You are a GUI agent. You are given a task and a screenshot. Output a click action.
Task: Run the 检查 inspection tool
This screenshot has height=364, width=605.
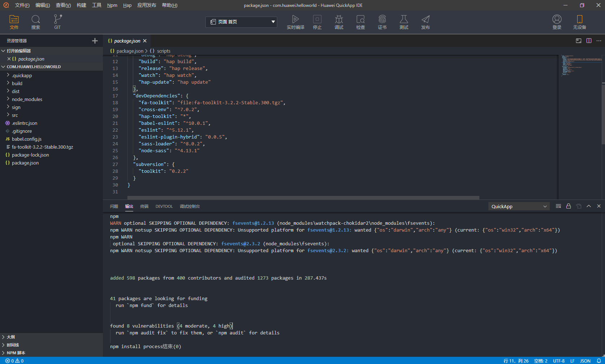point(361,22)
